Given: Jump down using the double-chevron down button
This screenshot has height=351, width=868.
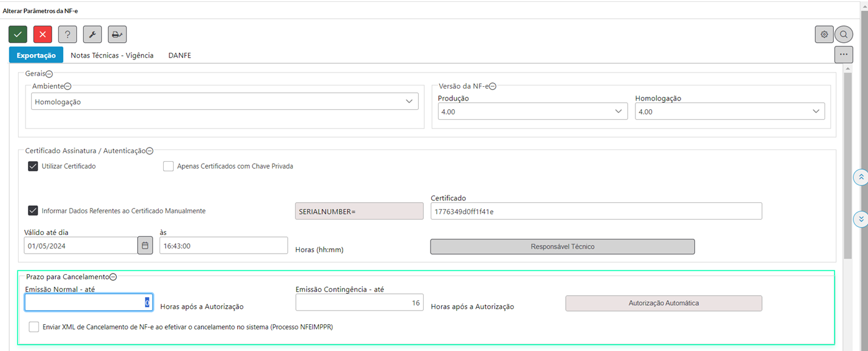Looking at the screenshot, I should tap(861, 219).
